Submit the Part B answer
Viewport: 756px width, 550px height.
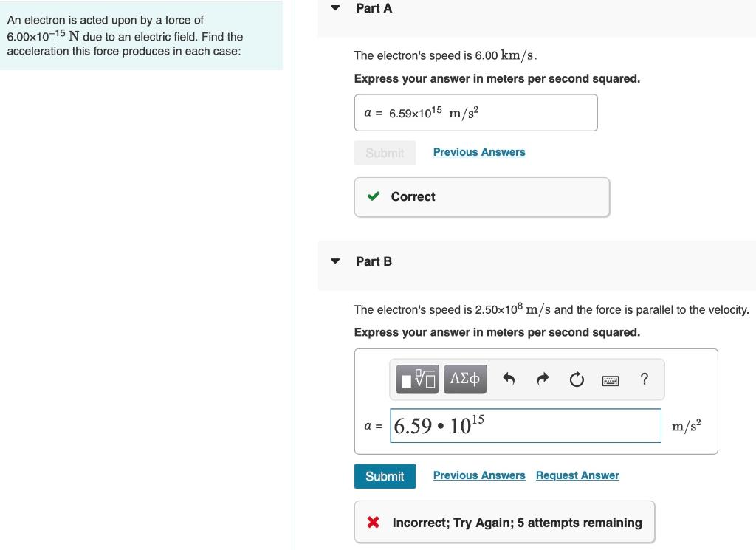point(385,476)
